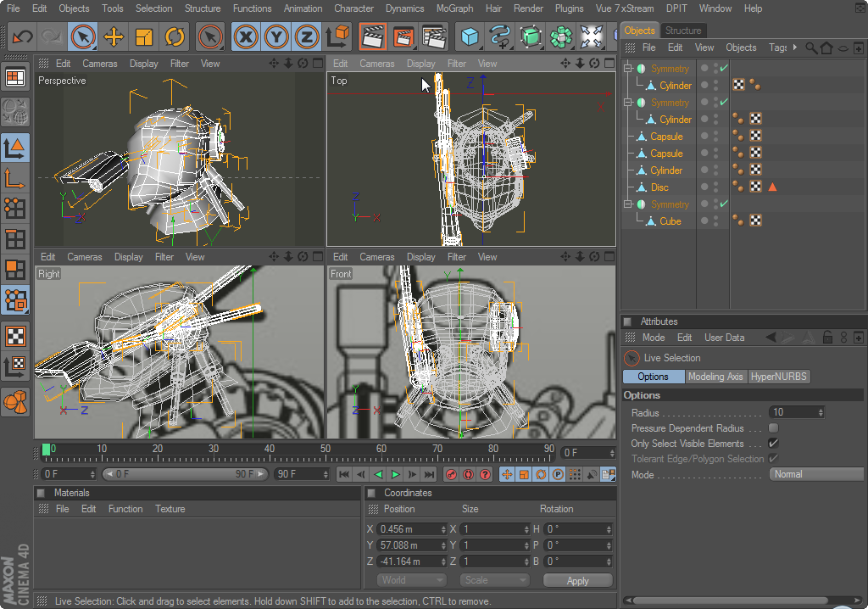Select the Object Axis tool in left sidebar
The width and height of the screenshot is (868, 609).
click(x=15, y=178)
